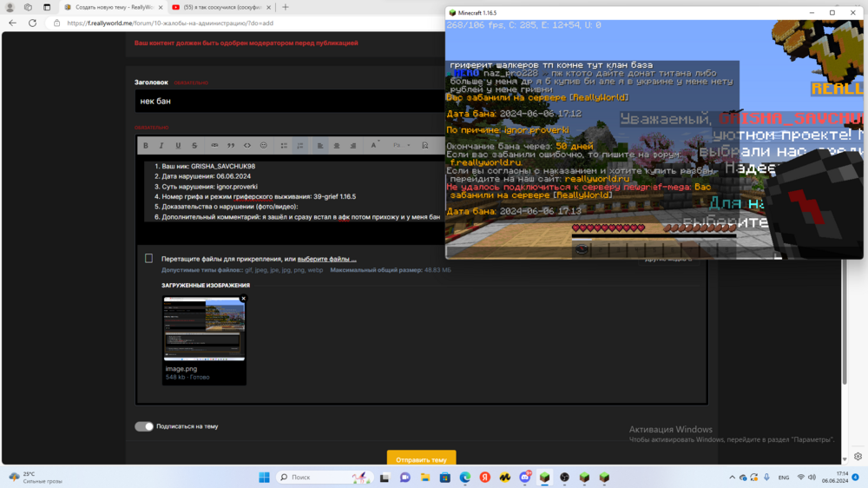Open the Windows Start menu

pyautogui.click(x=265, y=477)
